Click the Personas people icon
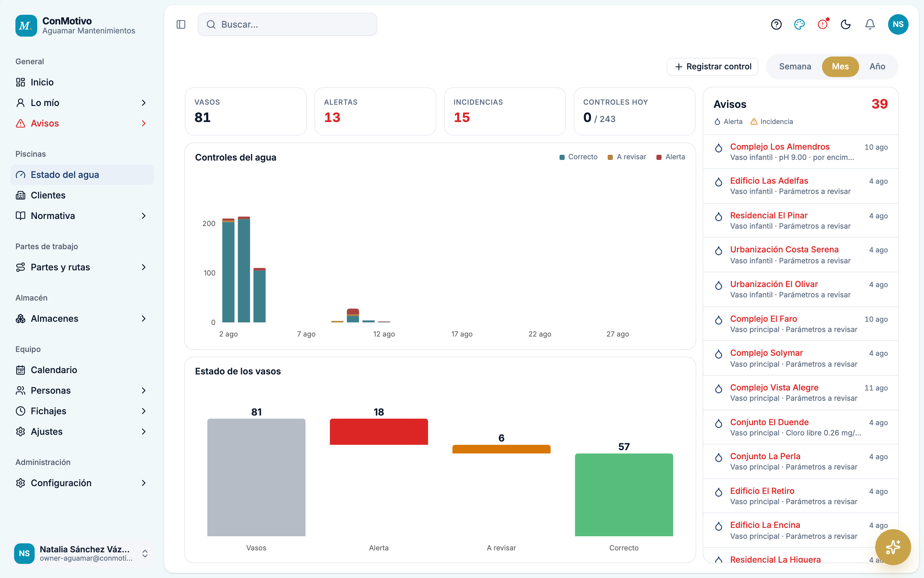This screenshot has height=578, width=924. tap(21, 391)
